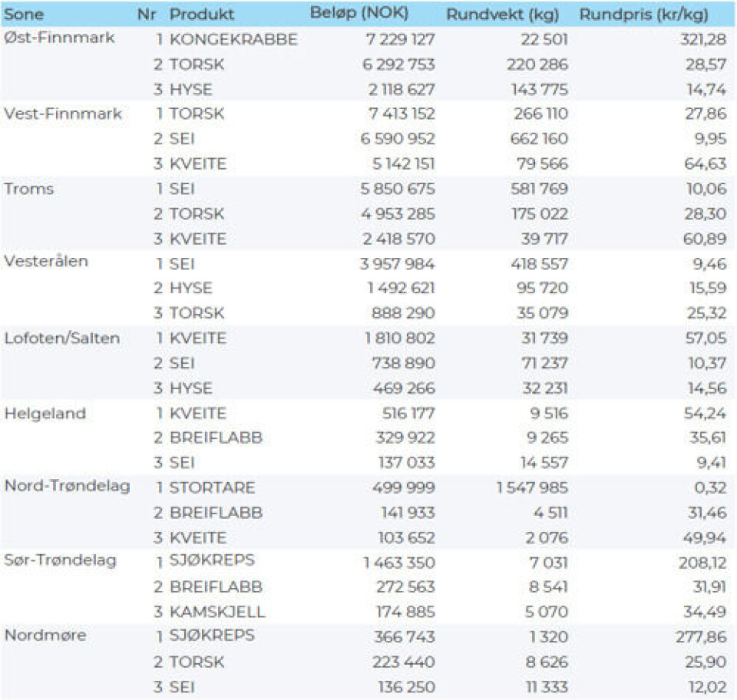737x700 pixels.
Task: Select the Øst-Finnmark zone label
Action: coord(60,38)
